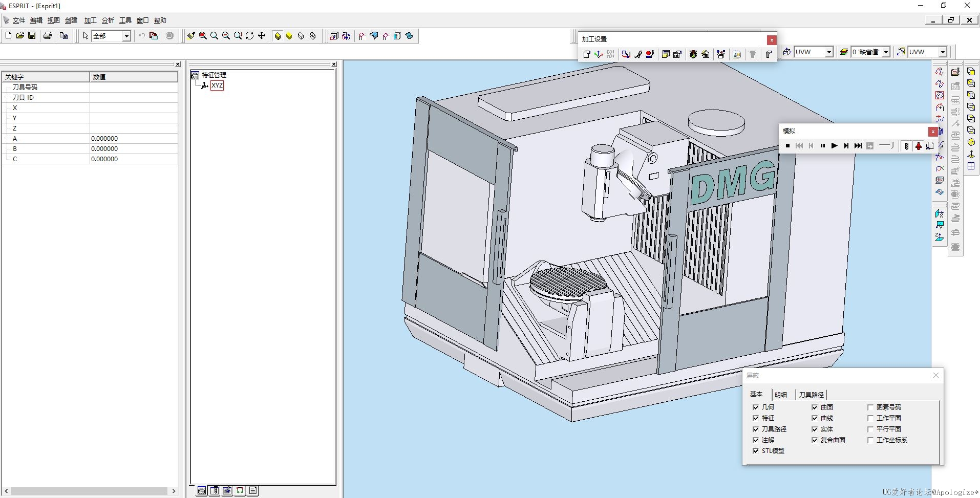Switch to the 刀具路径 tab

[x=812, y=395]
